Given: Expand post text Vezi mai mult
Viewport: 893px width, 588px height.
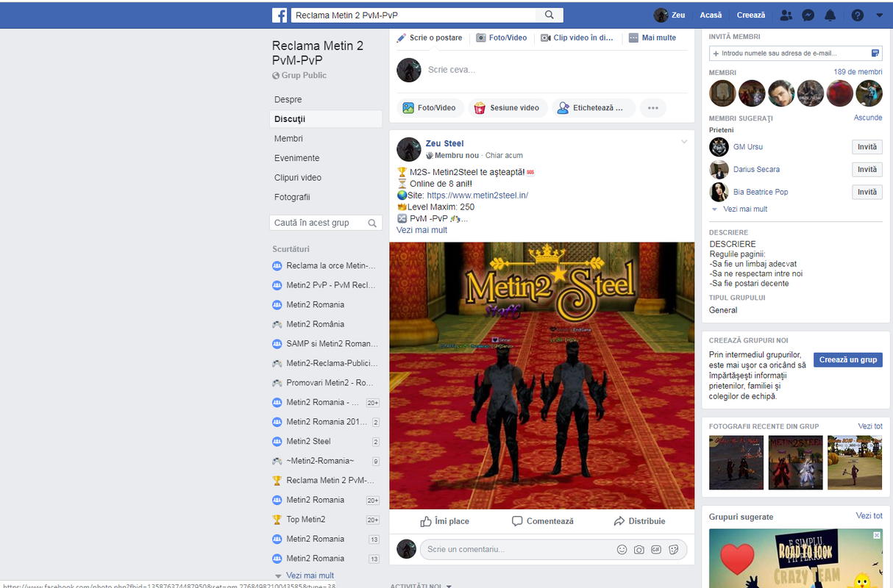Looking at the screenshot, I should pyautogui.click(x=421, y=230).
